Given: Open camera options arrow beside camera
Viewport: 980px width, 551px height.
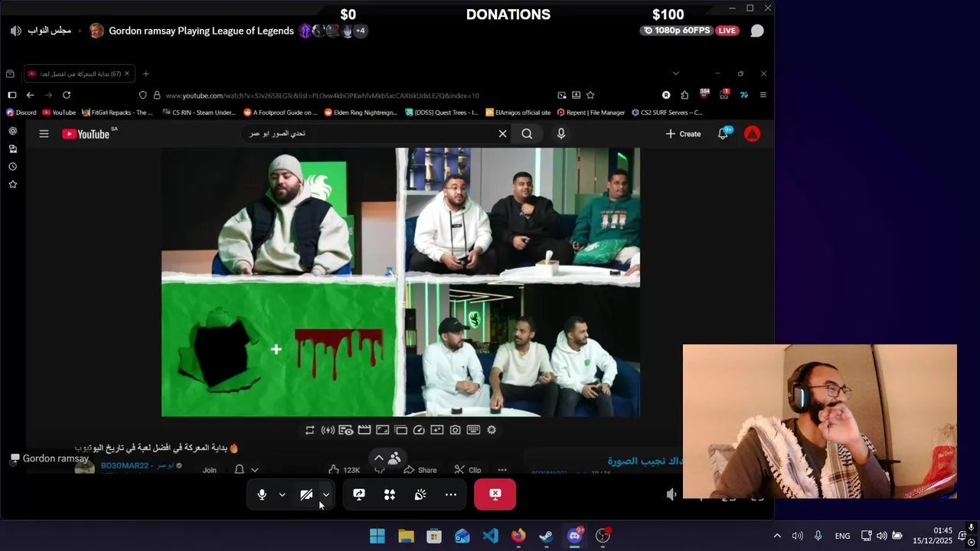Looking at the screenshot, I should pos(325,494).
